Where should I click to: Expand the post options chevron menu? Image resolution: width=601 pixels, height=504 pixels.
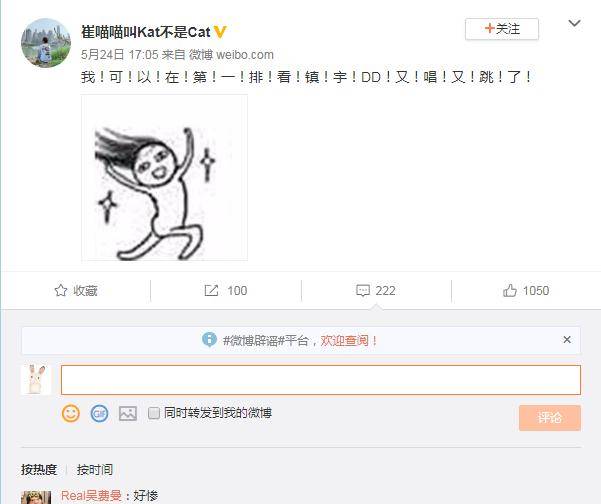[x=574, y=23]
